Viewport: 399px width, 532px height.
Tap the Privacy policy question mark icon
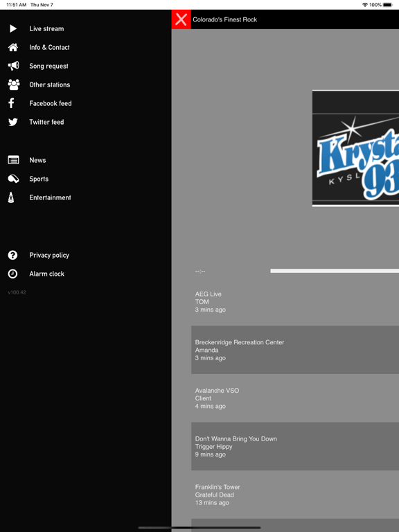(x=12, y=255)
